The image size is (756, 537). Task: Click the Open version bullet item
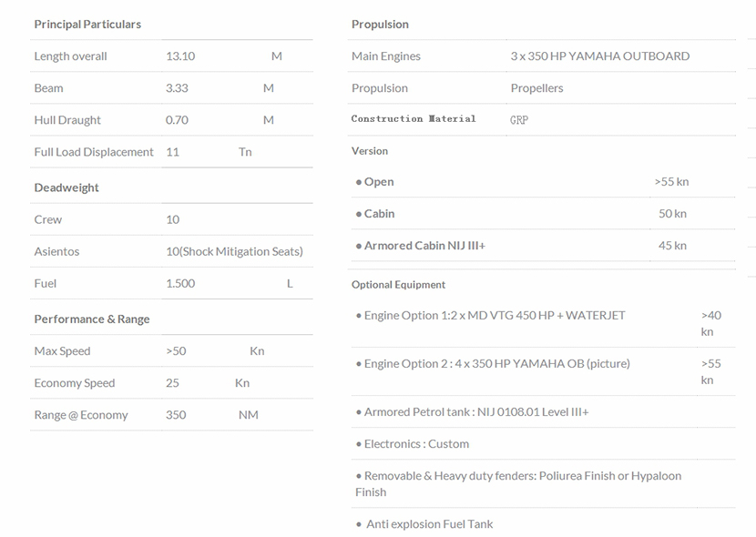(378, 182)
